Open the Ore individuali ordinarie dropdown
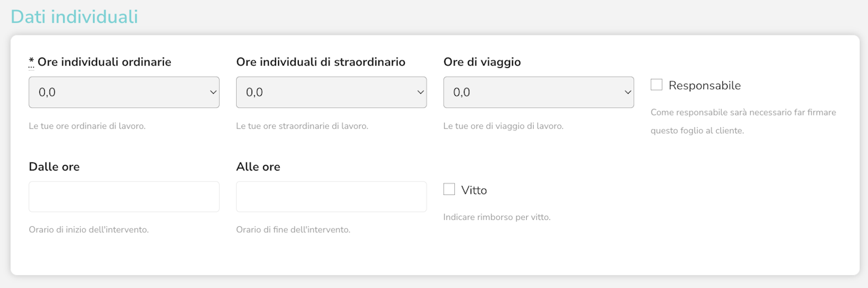 tap(123, 92)
